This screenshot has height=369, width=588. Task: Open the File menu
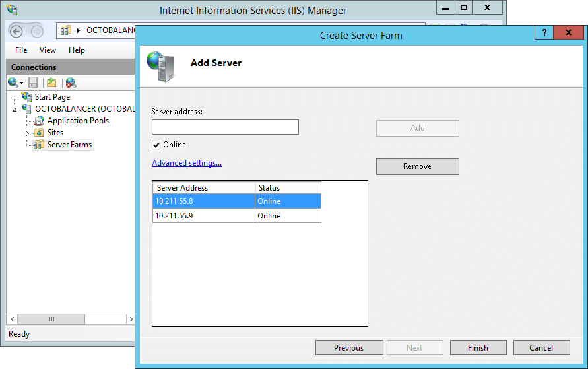[21, 50]
